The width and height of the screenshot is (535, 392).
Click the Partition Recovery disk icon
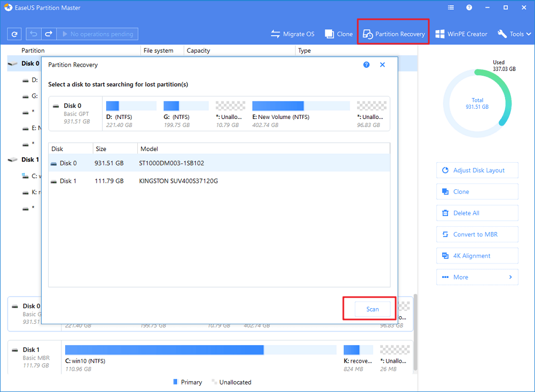point(367,34)
